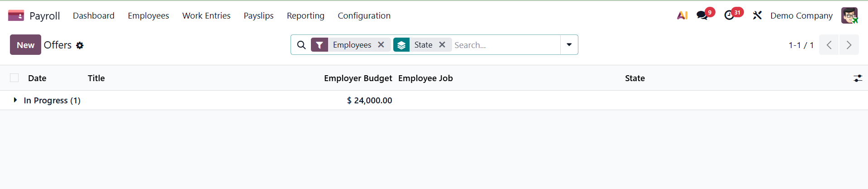
Task: Open the Offers gear actions menu
Action: [80, 45]
